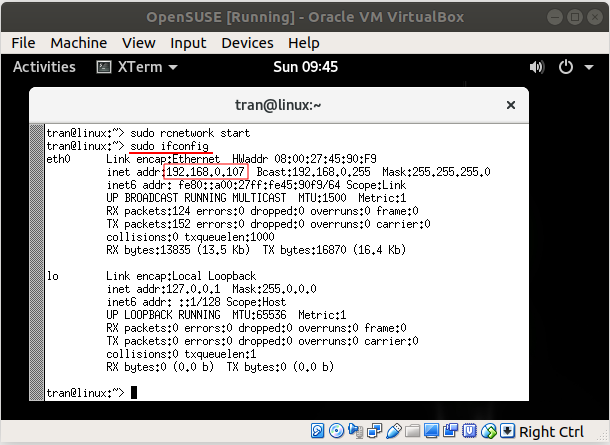This screenshot has height=445, width=610.
Task: Click the MTU:65536 value
Action: coord(259,315)
